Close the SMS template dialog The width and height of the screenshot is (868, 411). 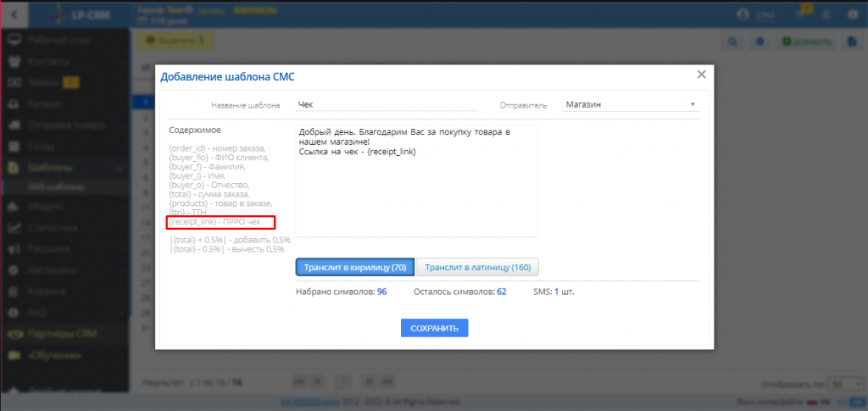pyautogui.click(x=701, y=75)
